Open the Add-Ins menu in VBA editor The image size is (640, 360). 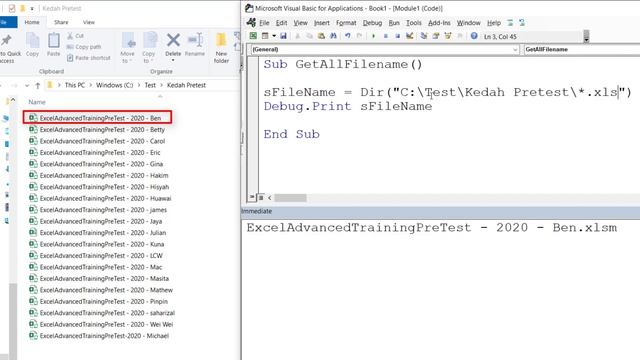point(439,23)
